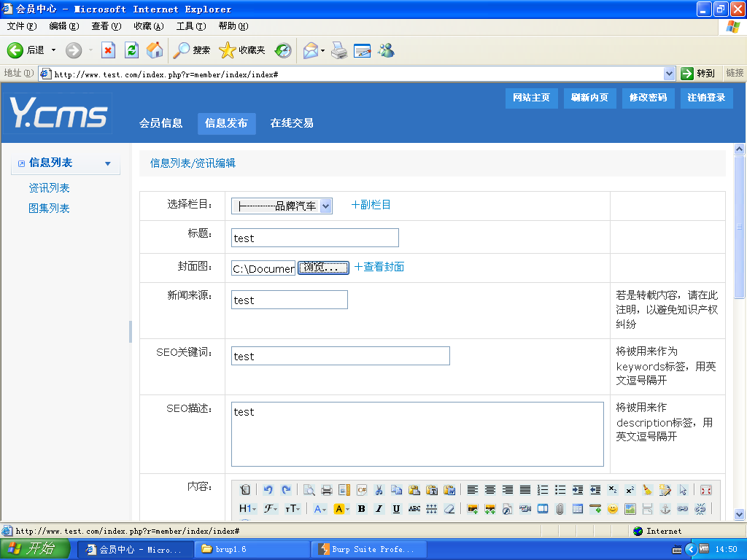
Task: Open the 文件 menu
Action: coord(22,26)
